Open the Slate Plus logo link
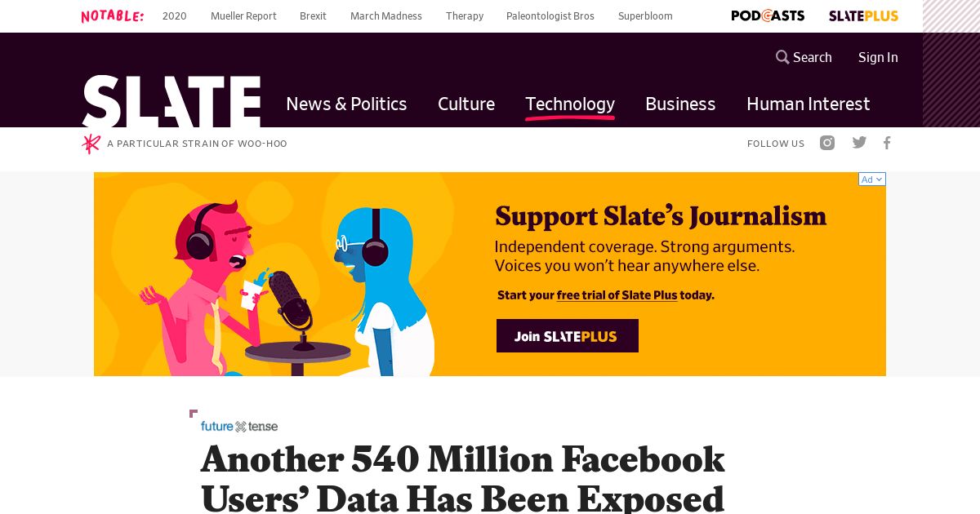The image size is (980, 514). click(x=863, y=16)
